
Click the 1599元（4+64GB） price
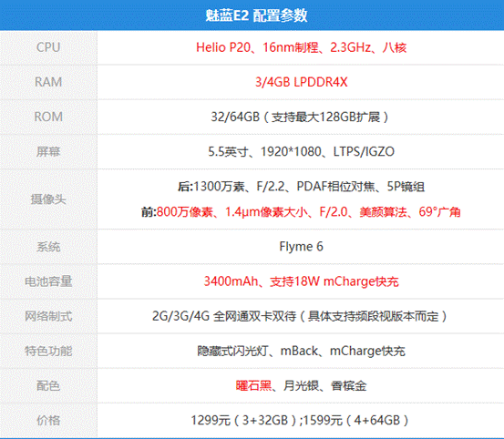[356, 421]
